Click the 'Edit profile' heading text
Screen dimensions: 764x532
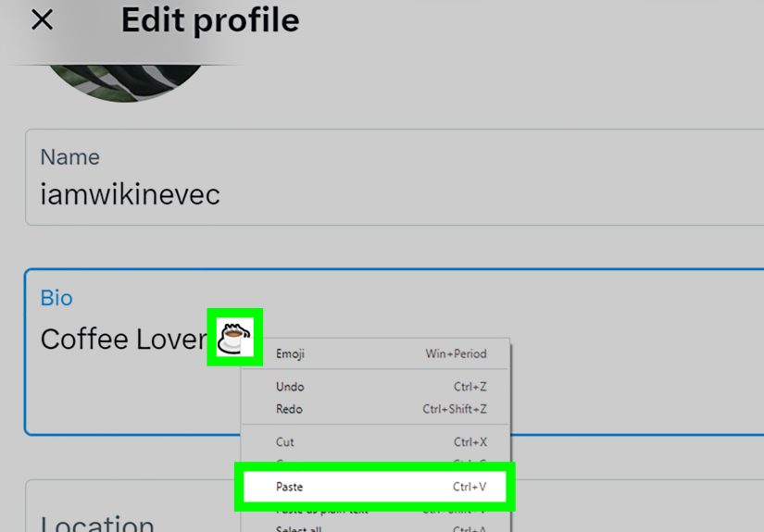click(210, 20)
